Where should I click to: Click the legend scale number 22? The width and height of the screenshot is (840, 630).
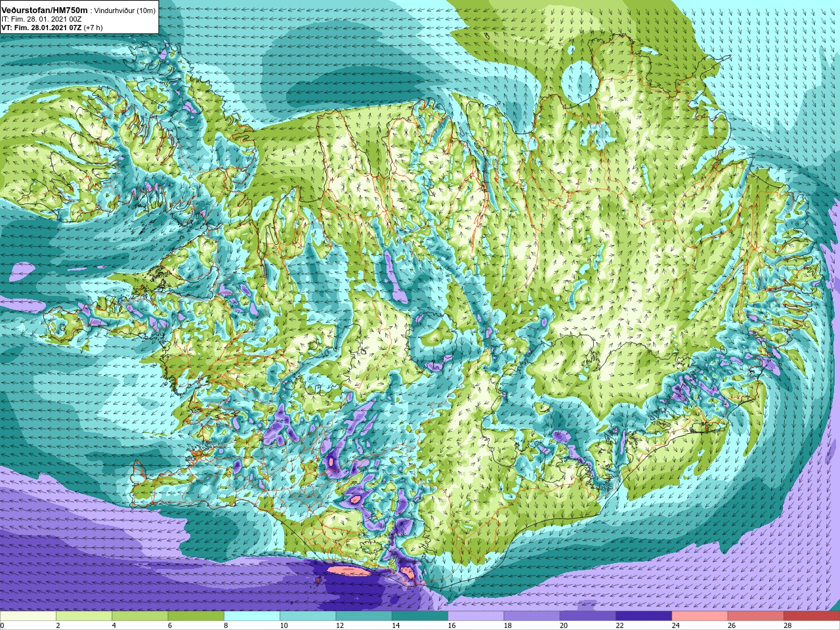tap(619, 625)
